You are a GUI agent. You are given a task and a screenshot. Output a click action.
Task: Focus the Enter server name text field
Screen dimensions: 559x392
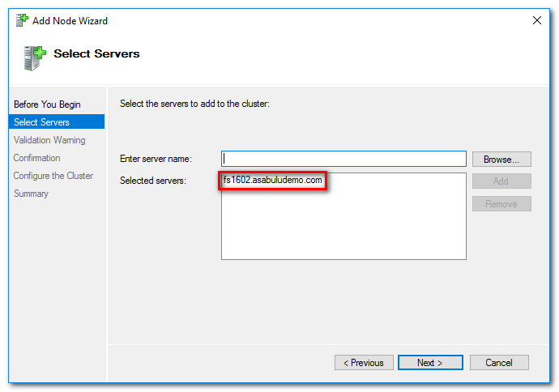(x=344, y=159)
